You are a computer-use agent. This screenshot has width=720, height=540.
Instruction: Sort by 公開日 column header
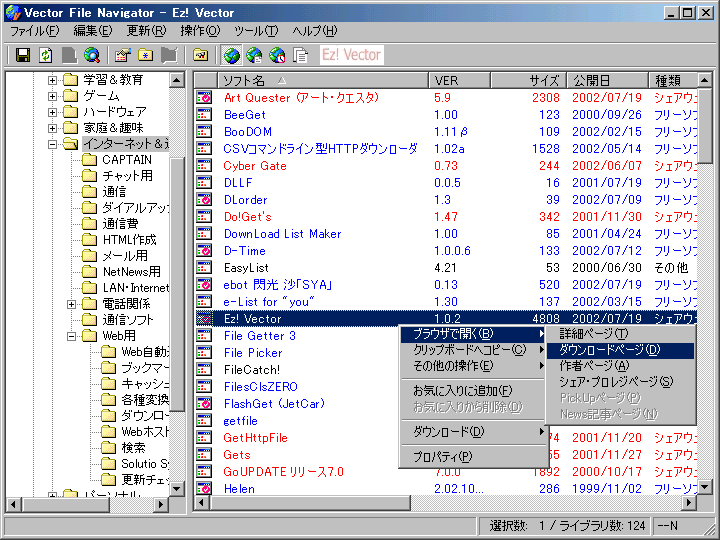[x=607, y=81]
